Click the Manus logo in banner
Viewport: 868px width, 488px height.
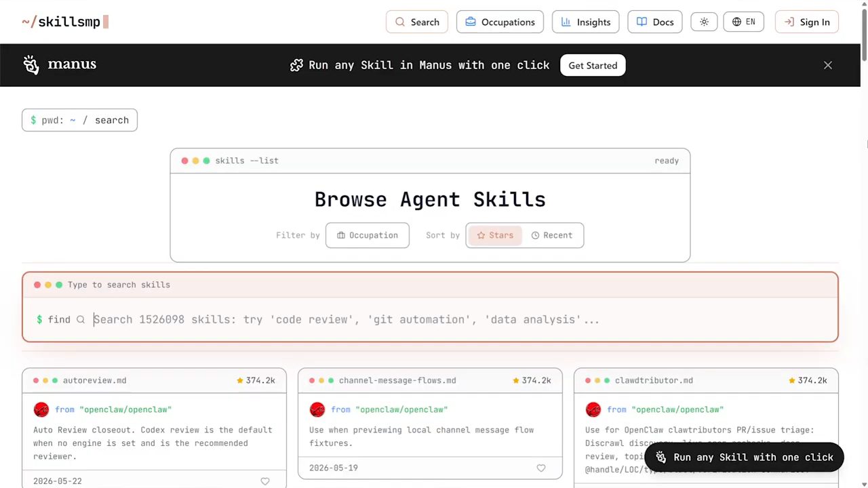[x=60, y=64]
